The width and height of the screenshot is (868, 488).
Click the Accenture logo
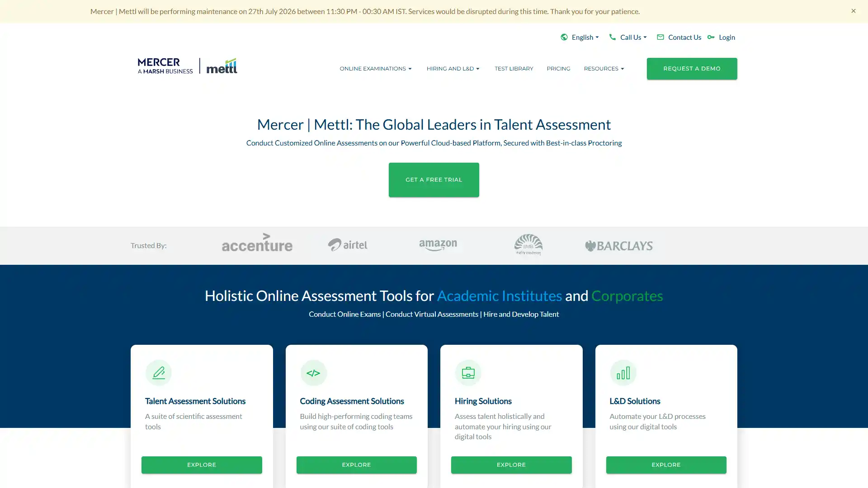(257, 243)
